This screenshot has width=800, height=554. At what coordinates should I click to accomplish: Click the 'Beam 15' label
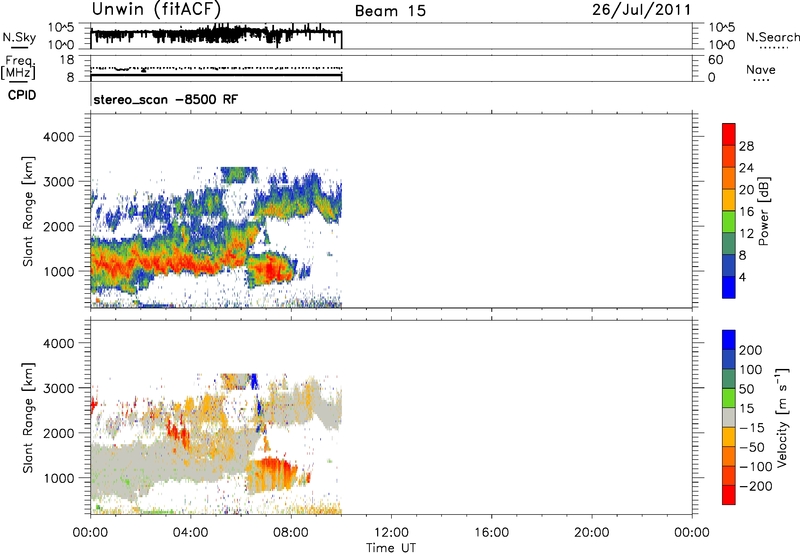pyautogui.click(x=390, y=11)
